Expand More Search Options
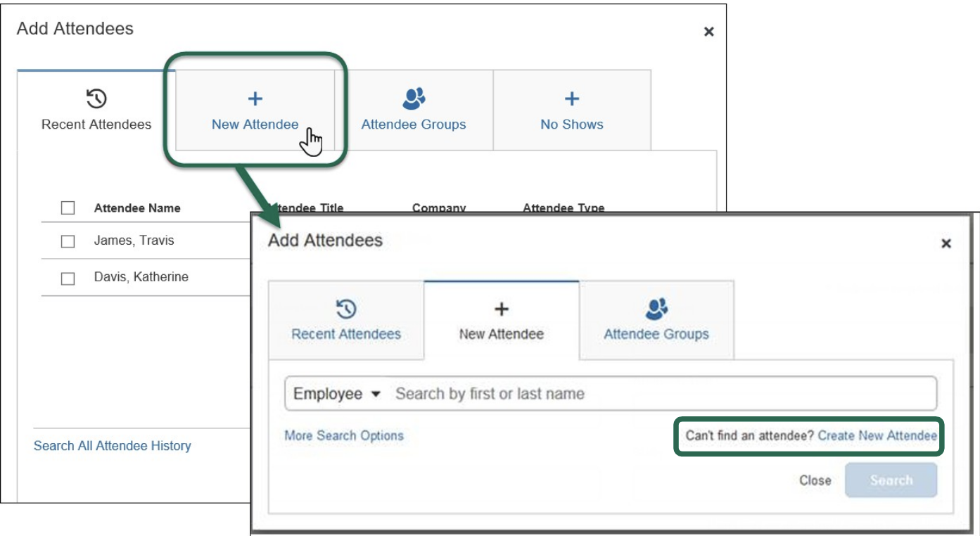 click(x=344, y=436)
